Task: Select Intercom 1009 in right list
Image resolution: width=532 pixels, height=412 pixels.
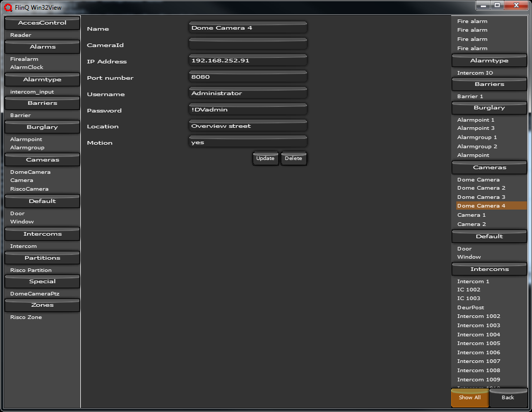Action: click(x=478, y=379)
